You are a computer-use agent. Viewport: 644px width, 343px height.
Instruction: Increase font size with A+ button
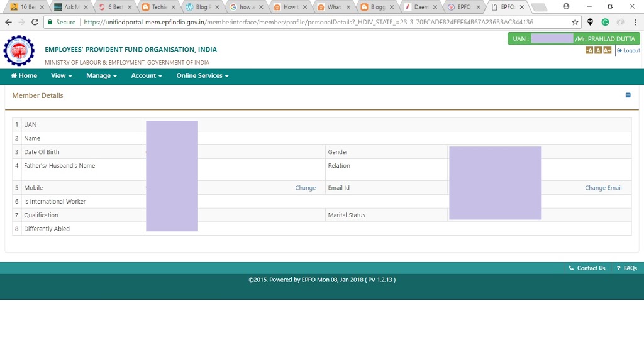tap(608, 50)
